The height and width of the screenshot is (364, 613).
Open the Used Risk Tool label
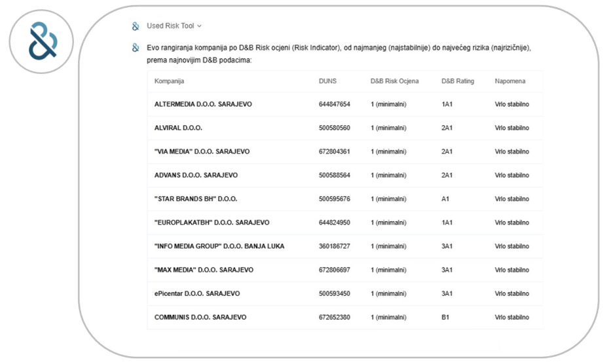pyautogui.click(x=170, y=26)
